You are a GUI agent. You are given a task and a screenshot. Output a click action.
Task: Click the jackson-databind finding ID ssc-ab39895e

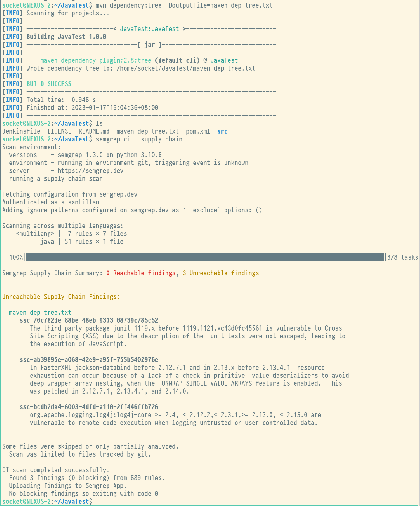(x=89, y=360)
